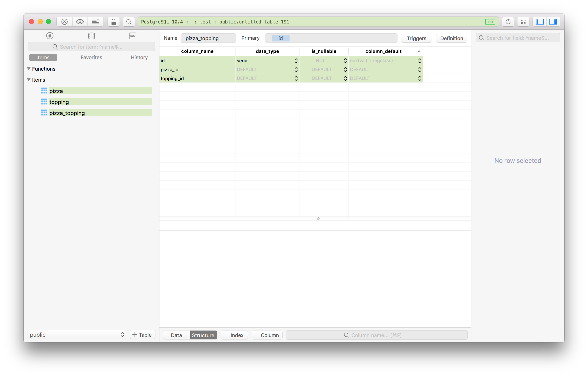The image size is (588, 376).
Task: Open the SQL query editor icon
Action: pos(133,36)
